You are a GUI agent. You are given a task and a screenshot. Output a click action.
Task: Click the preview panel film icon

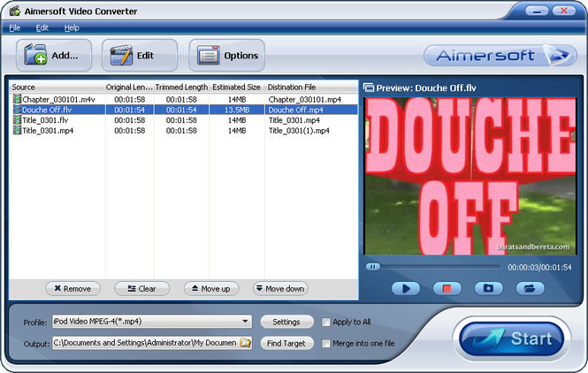[x=369, y=88]
